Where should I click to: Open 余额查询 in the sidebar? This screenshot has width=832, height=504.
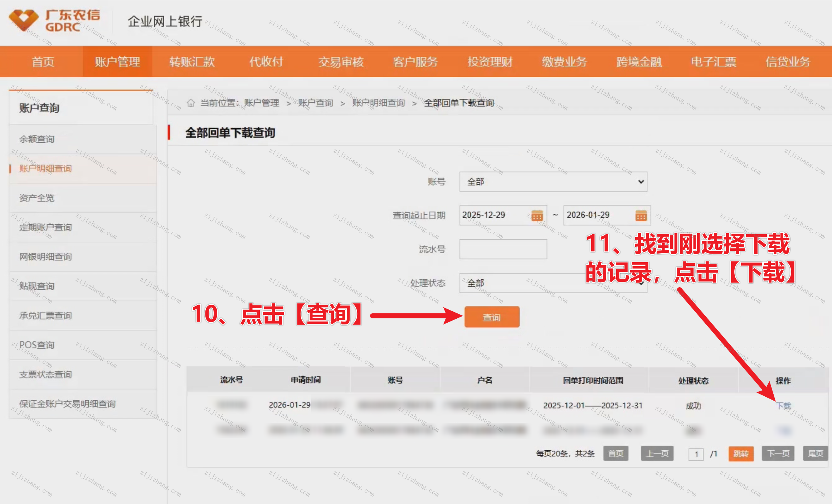click(37, 139)
